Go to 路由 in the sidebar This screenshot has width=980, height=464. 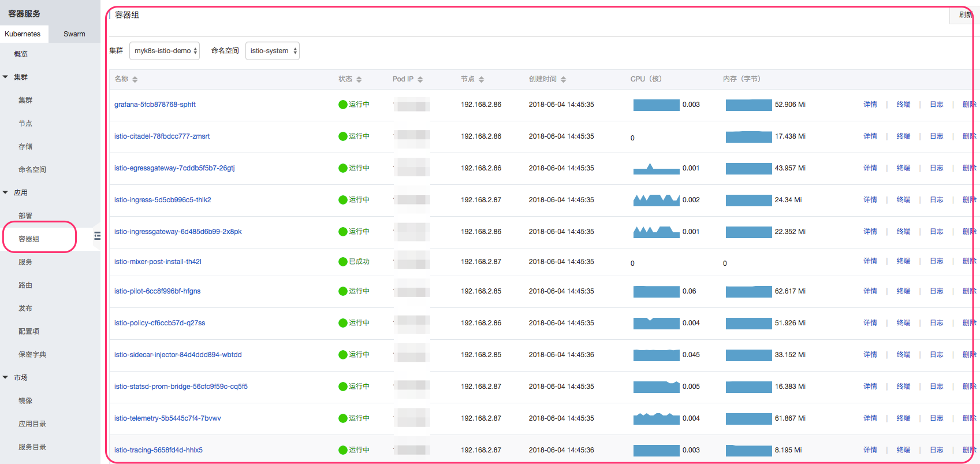pos(25,285)
